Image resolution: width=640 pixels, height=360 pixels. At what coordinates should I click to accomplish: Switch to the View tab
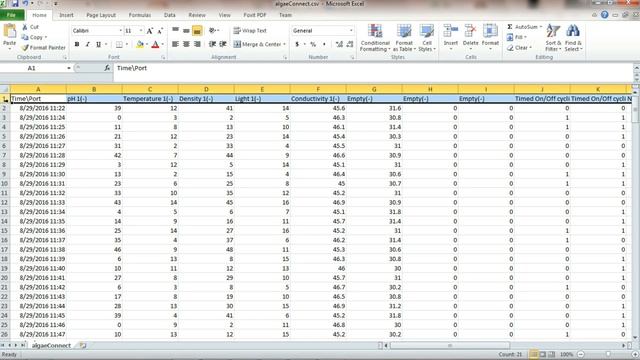click(224, 15)
